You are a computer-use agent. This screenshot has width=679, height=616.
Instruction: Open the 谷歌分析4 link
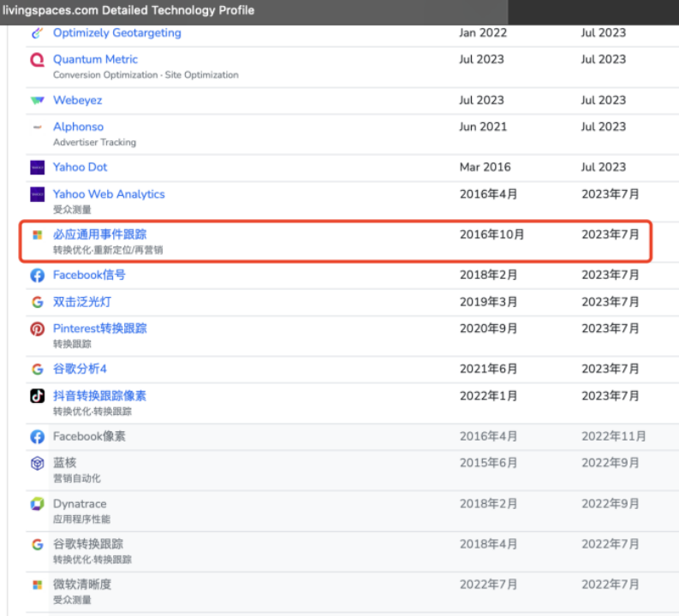click(80, 369)
